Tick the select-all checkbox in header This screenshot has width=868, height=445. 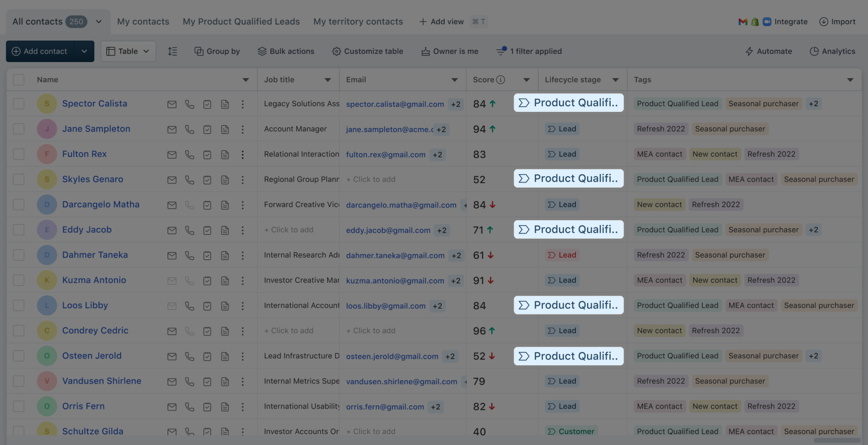(x=19, y=80)
